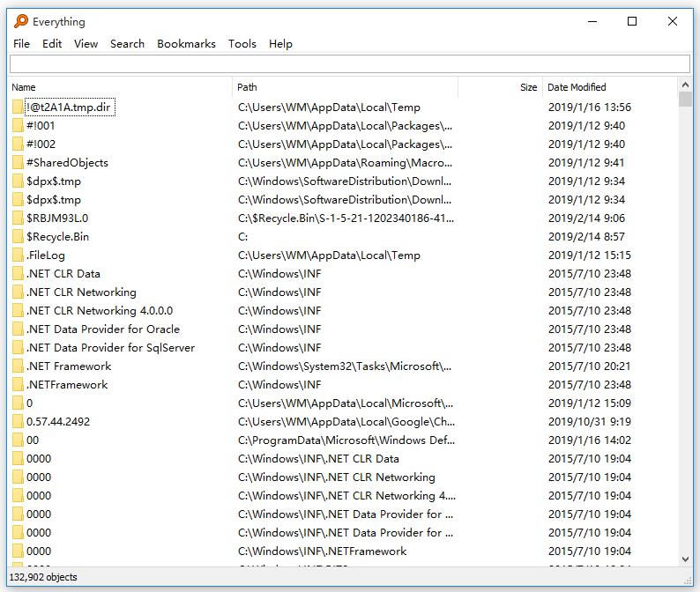Viewport: 700px width, 592px height.
Task: Click folder icon of #SharedObjects
Action: pos(18,162)
